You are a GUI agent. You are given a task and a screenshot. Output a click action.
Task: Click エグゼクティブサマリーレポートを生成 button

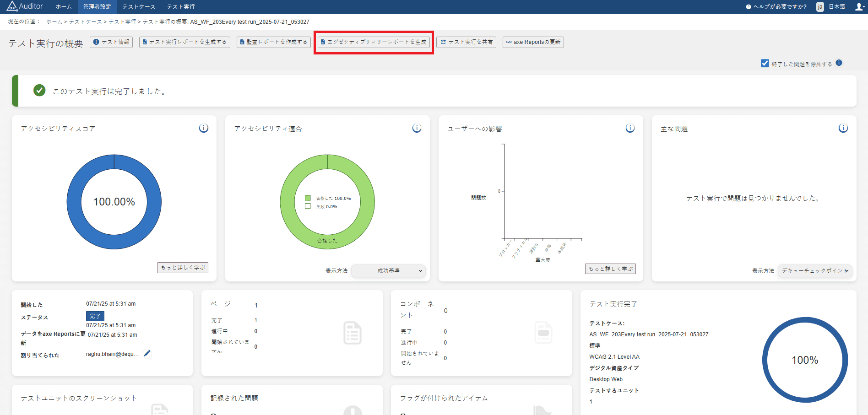[374, 42]
